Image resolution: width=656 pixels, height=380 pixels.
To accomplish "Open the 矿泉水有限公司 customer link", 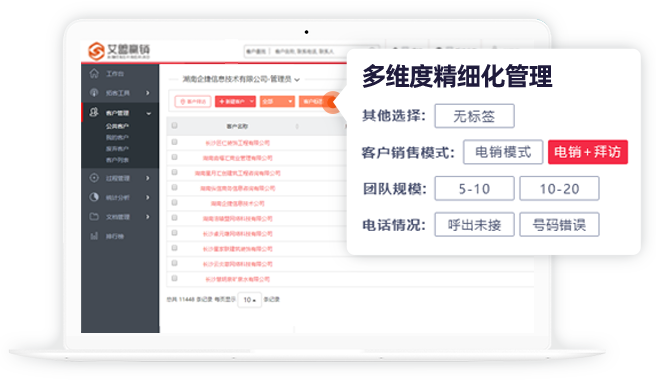I will (237, 279).
